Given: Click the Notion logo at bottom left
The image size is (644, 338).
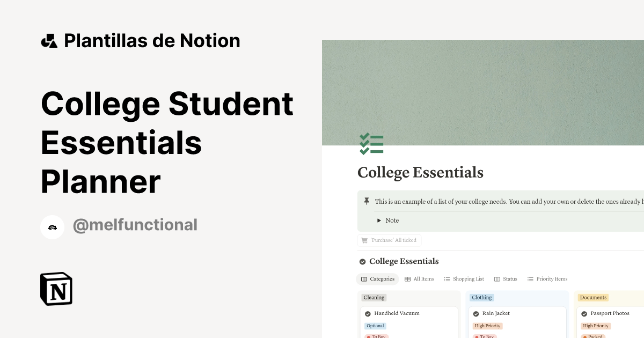Looking at the screenshot, I should click(56, 289).
